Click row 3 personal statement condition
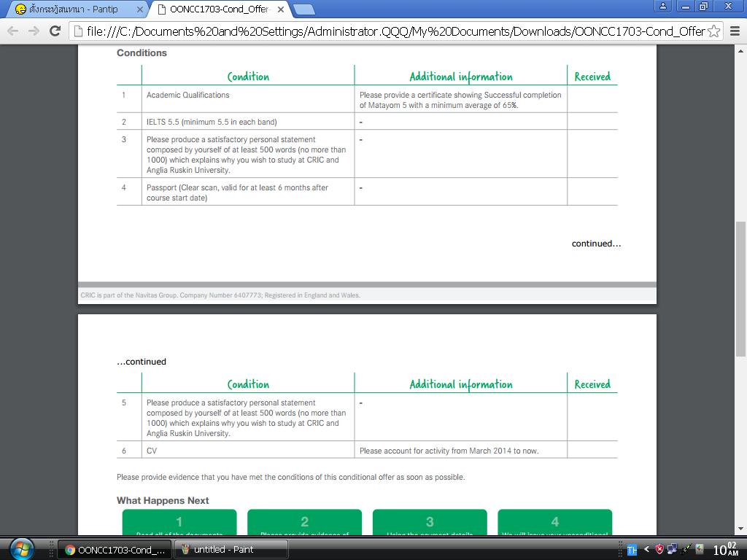The image size is (747, 560). click(x=247, y=155)
